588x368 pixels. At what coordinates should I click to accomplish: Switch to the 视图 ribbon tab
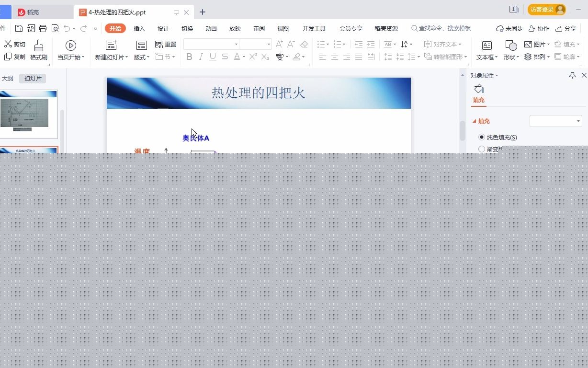pos(283,28)
